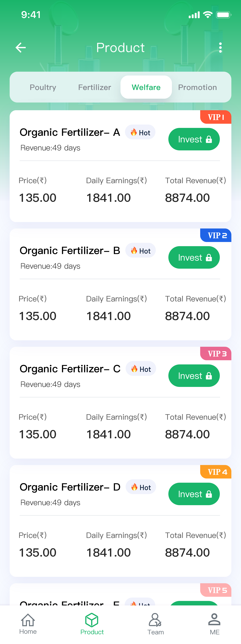Tap the Wi-Fi status icon
This screenshot has width=241, height=644.
click(207, 15)
